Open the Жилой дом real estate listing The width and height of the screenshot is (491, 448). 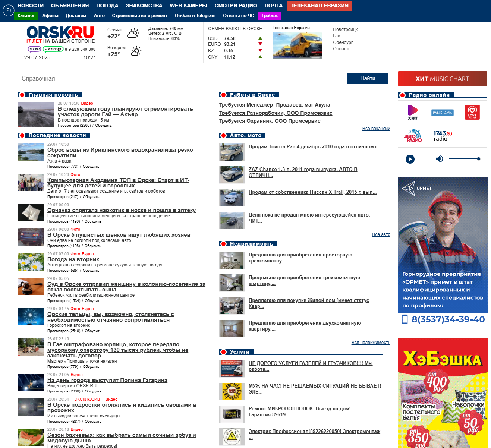[x=309, y=303]
